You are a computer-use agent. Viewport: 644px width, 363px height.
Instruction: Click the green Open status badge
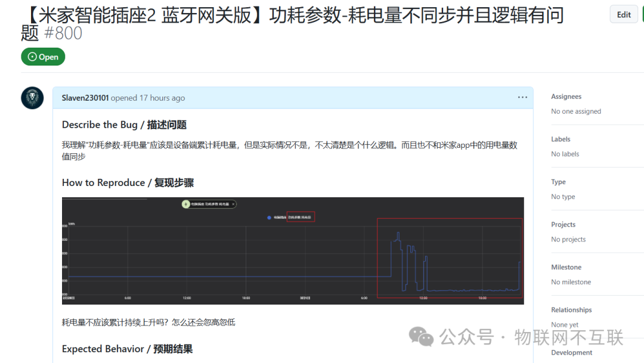(x=43, y=57)
